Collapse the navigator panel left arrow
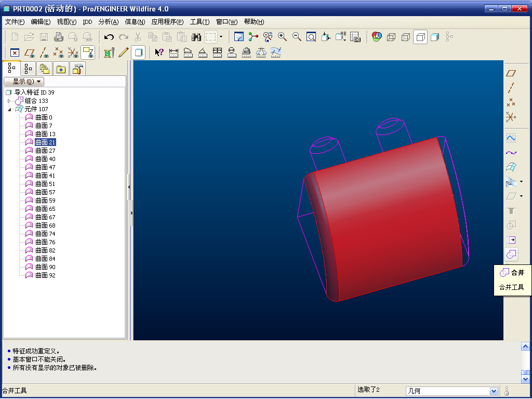 [x=129, y=187]
